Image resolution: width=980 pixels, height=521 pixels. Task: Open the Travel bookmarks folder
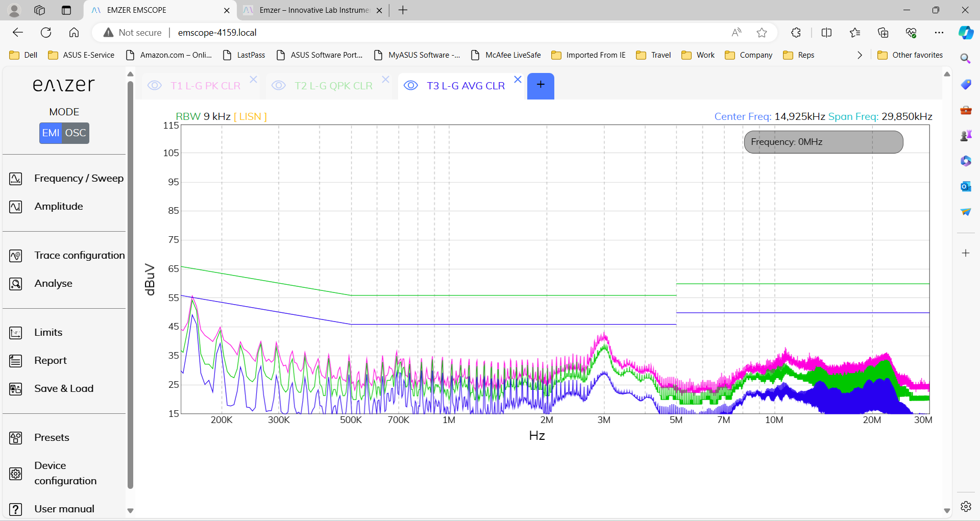[x=653, y=55]
